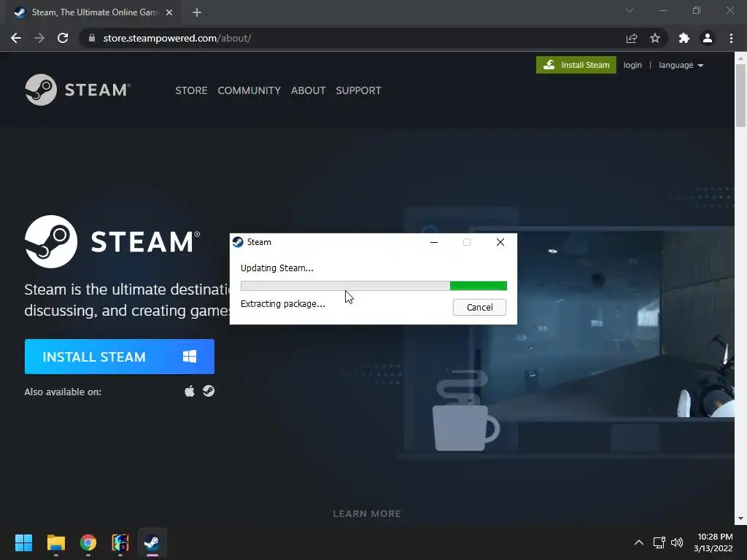
Task: Click the share page icon in address bar
Action: tap(632, 38)
